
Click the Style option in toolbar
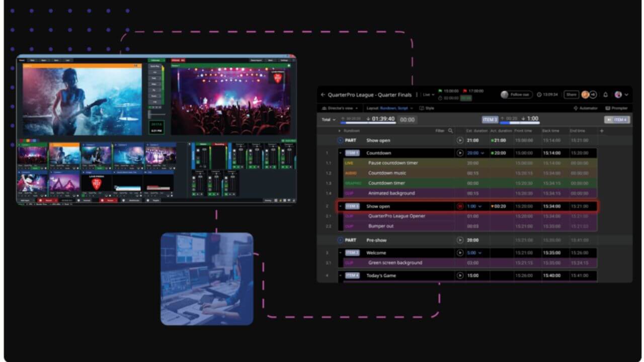427,108
